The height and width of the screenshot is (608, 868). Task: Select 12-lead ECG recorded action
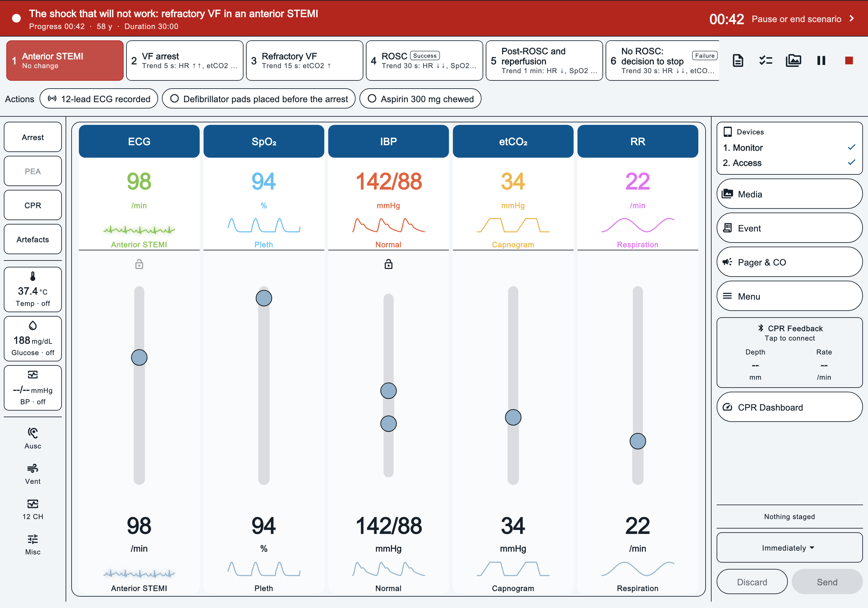click(x=99, y=99)
